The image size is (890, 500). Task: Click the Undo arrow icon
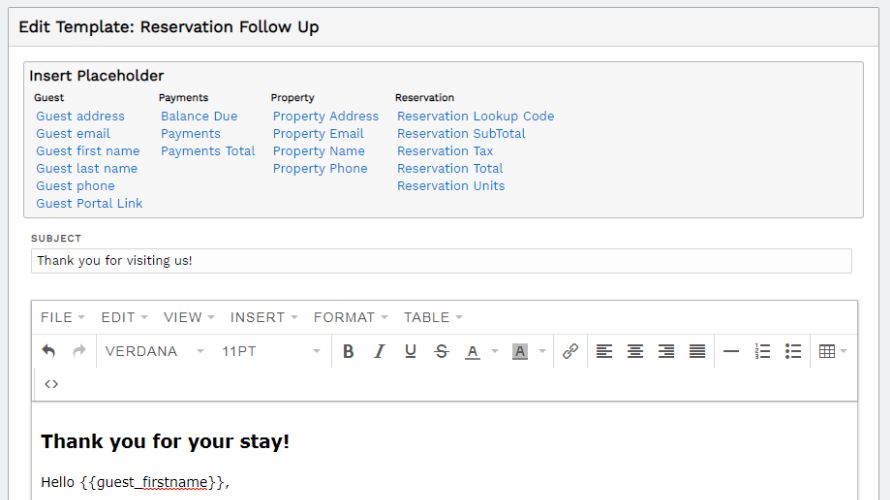click(x=49, y=351)
